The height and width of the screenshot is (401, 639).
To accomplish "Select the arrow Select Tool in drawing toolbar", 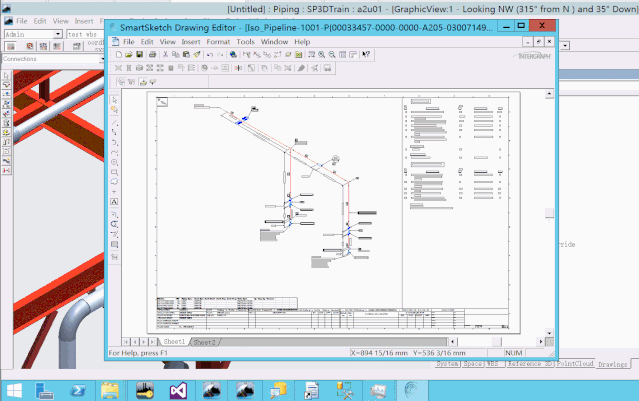I will [115, 100].
